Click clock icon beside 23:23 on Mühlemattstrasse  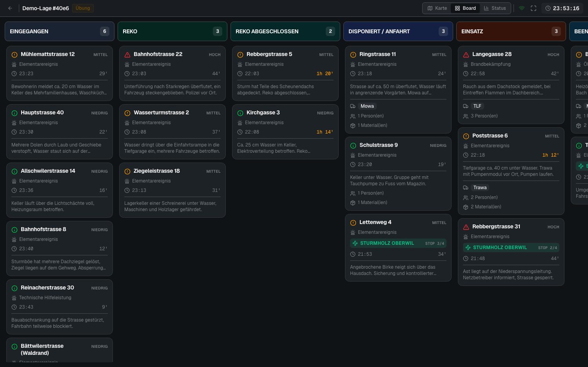point(14,74)
